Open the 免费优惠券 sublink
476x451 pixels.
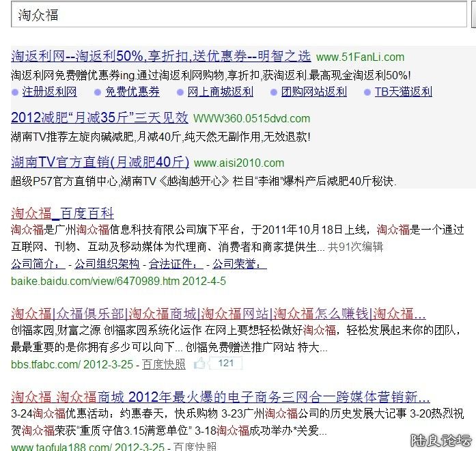click(132, 92)
